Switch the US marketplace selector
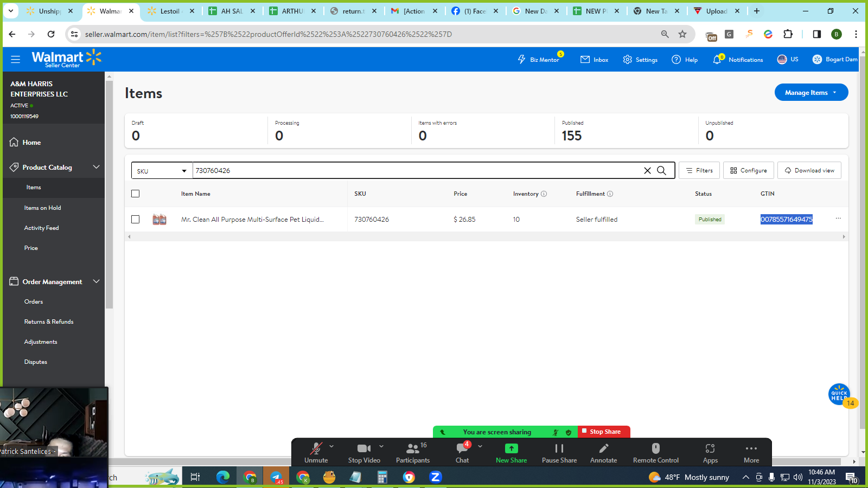Viewport: 868px width, 488px height. pos(788,60)
